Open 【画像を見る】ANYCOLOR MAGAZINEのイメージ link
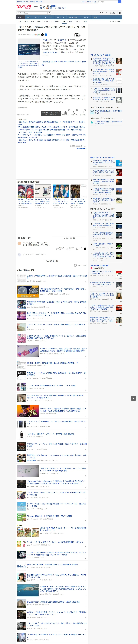 (x=64, y=63)
